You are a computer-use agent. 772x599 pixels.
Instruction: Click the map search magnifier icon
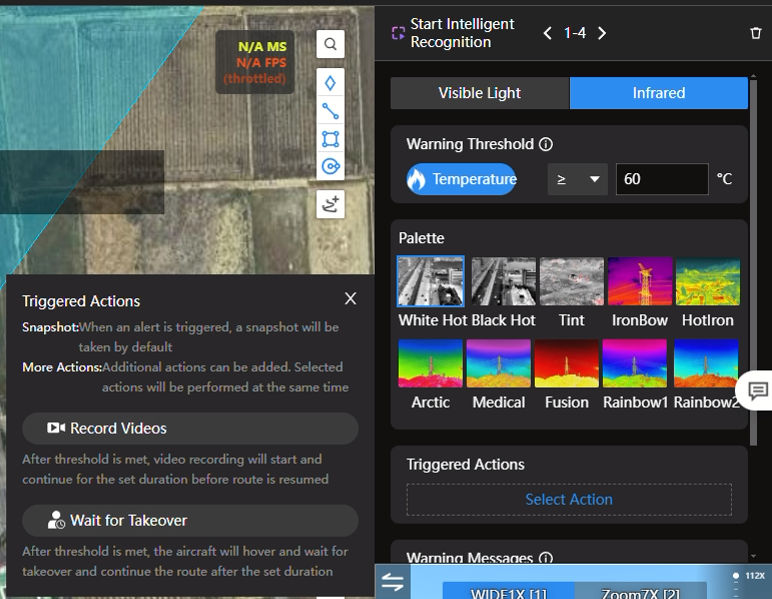click(330, 44)
